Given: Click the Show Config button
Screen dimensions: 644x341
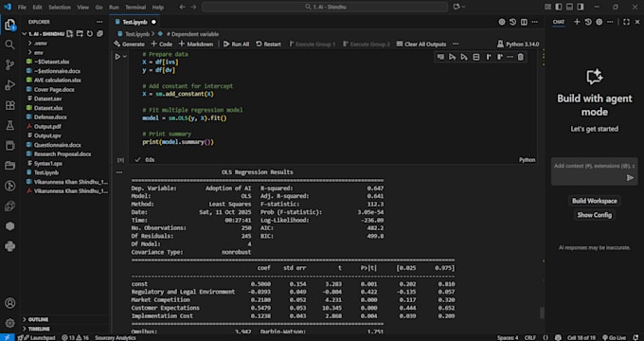Looking at the screenshot, I should tap(595, 215).
